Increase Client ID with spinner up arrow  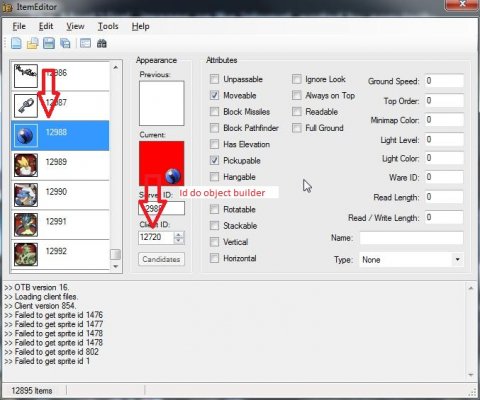tap(179, 234)
